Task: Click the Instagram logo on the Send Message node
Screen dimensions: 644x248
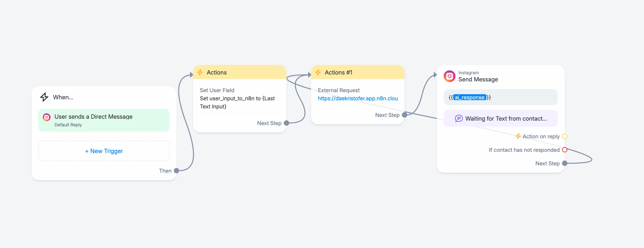Action: click(450, 76)
